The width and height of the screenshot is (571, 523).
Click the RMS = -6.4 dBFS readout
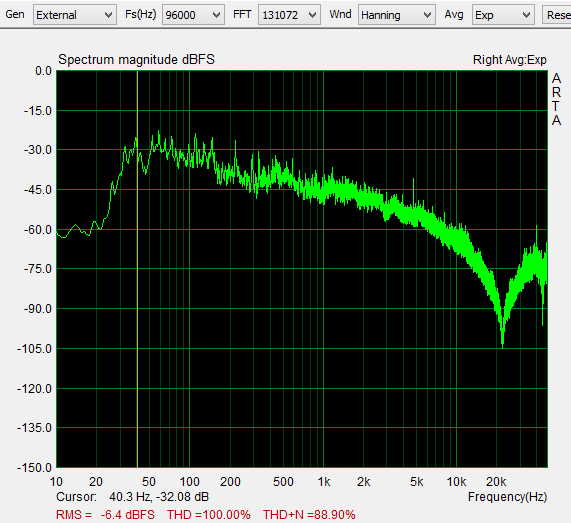(105, 515)
